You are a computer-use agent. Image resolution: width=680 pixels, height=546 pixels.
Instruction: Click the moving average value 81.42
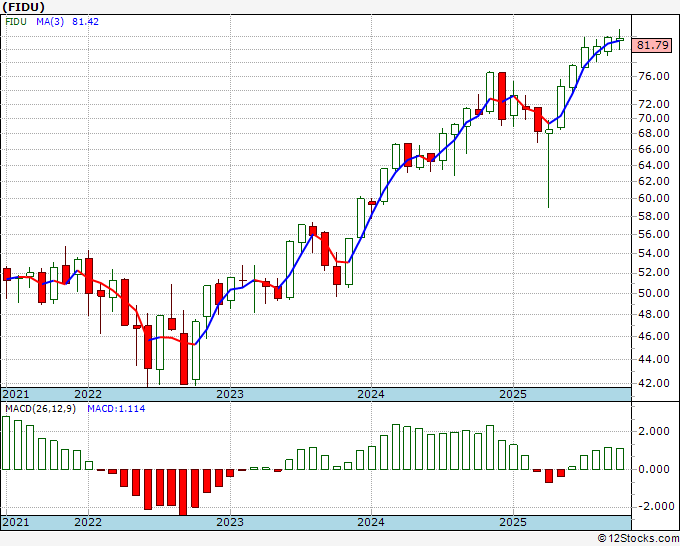click(85, 21)
